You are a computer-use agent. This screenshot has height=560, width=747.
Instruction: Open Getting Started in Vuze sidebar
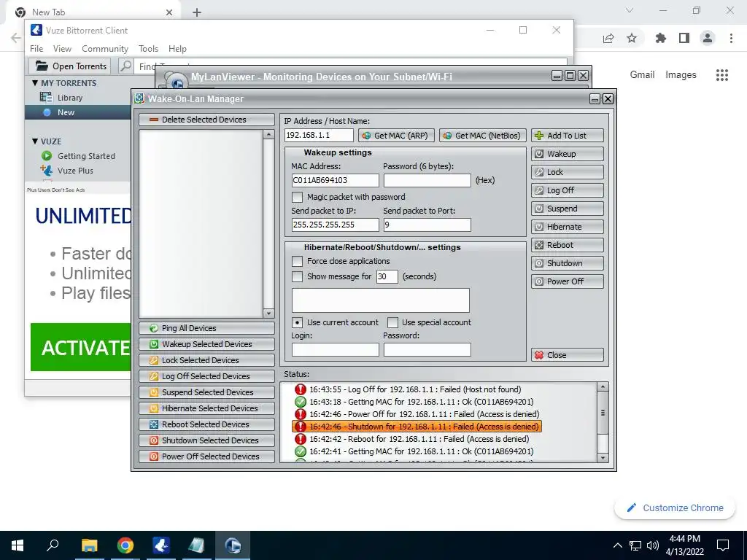pos(86,156)
